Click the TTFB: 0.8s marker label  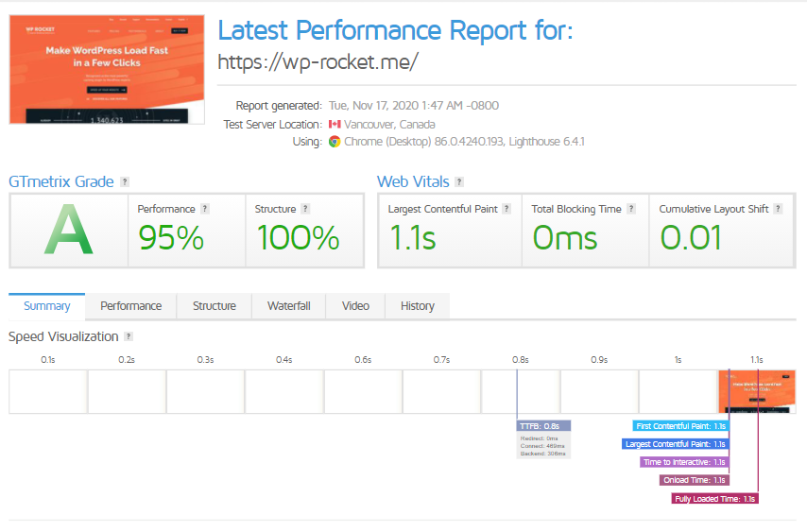543,426
